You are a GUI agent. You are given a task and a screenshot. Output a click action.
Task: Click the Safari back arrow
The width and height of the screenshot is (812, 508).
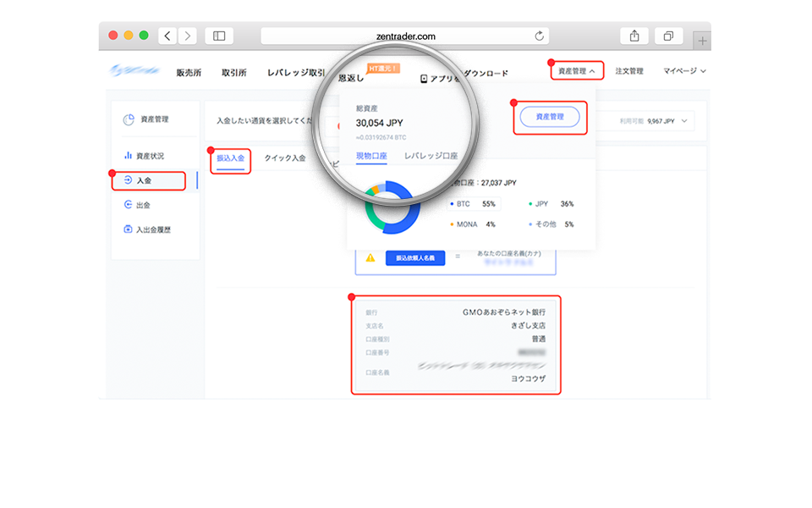pyautogui.click(x=167, y=36)
